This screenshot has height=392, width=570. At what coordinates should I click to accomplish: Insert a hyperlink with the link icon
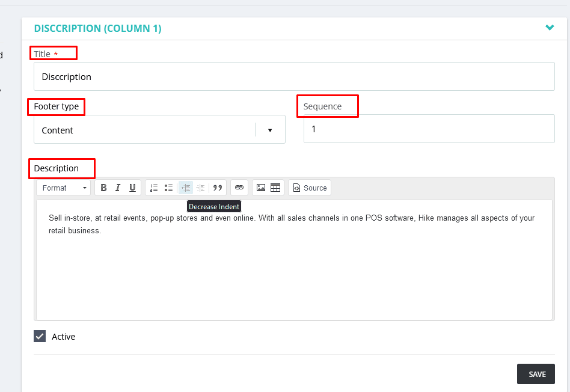[239, 188]
